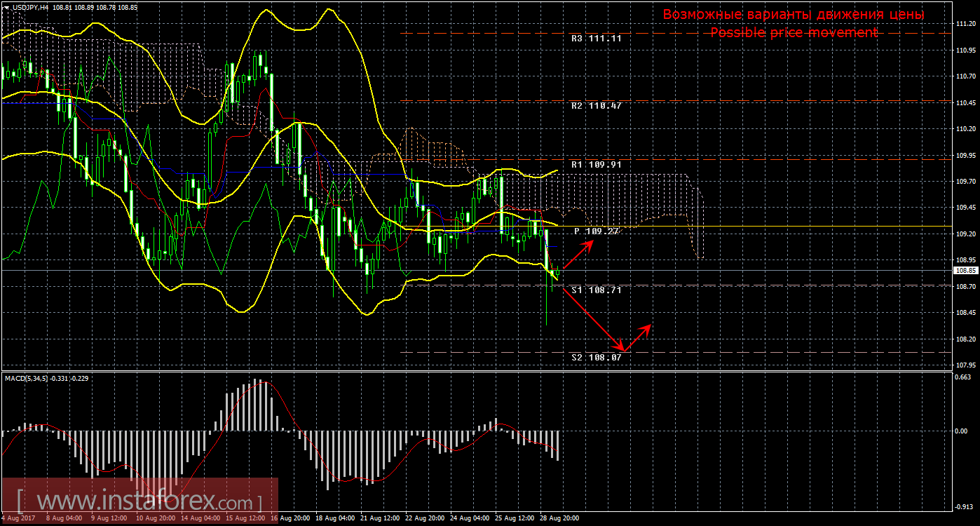This screenshot has height=526, width=980.
Task: Click the S2 108.07 support label
Action: point(596,357)
